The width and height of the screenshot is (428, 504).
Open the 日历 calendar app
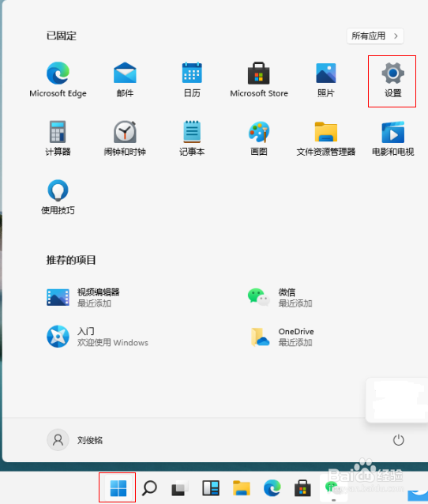(192, 80)
